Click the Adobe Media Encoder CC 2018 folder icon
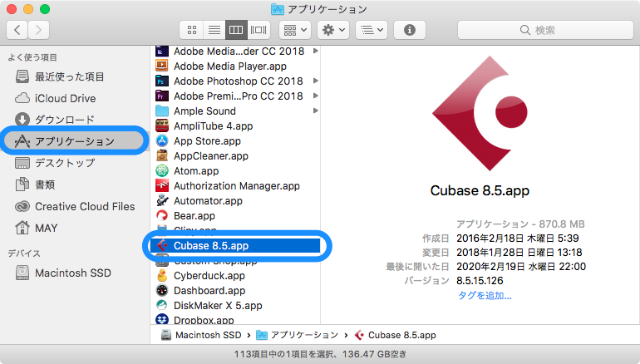Image resolution: width=640 pixels, height=364 pixels. point(162,52)
